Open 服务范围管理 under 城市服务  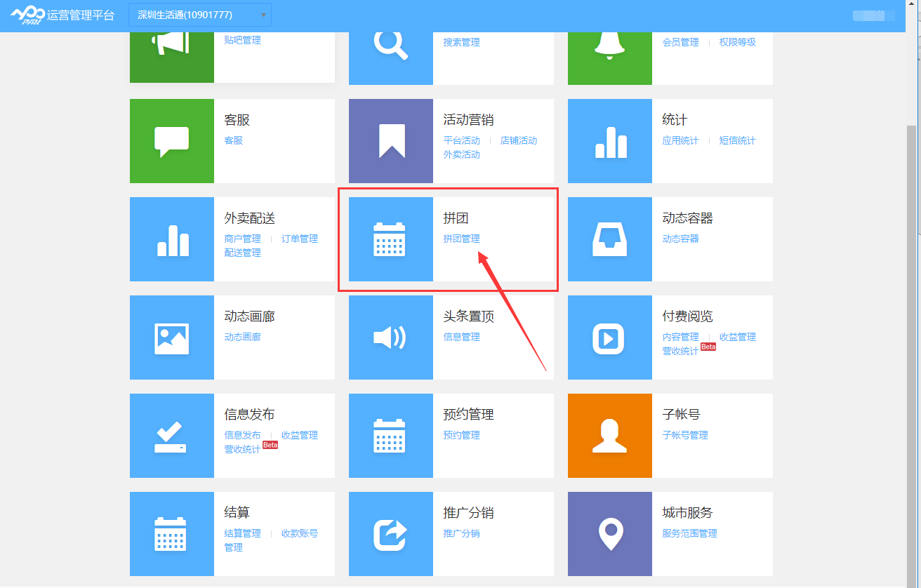pos(689,533)
